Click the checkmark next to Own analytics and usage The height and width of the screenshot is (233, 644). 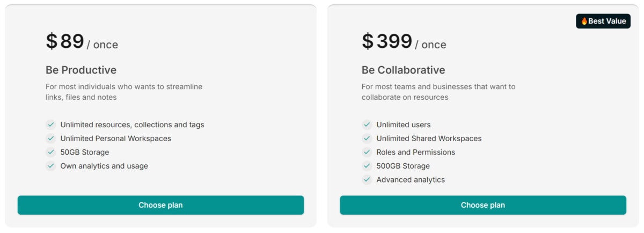(51, 166)
